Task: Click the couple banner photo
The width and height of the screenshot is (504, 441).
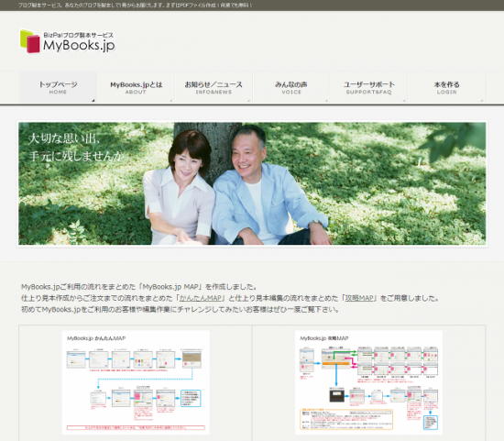Action: pos(252,183)
